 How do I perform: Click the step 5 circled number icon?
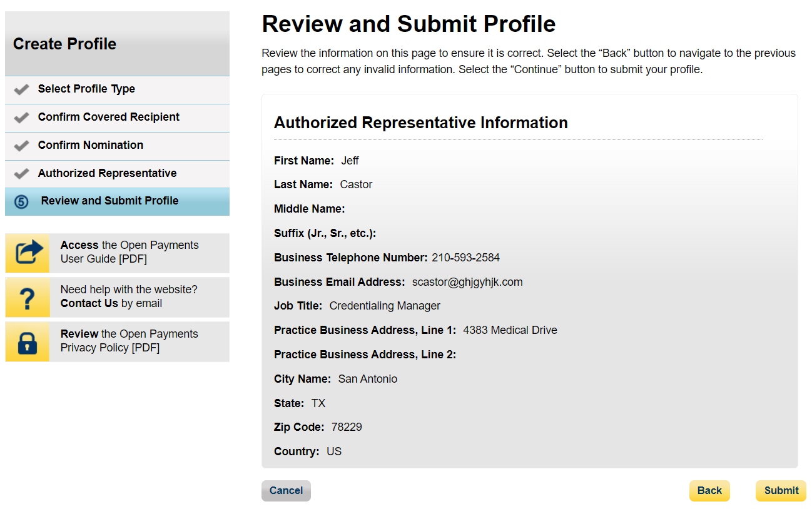21,202
